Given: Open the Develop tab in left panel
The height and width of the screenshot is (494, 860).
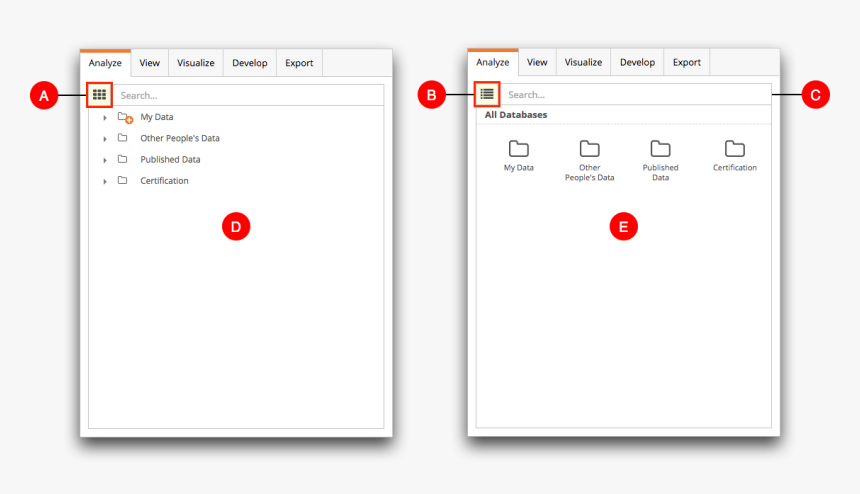Looking at the screenshot, I should point(250,63).
